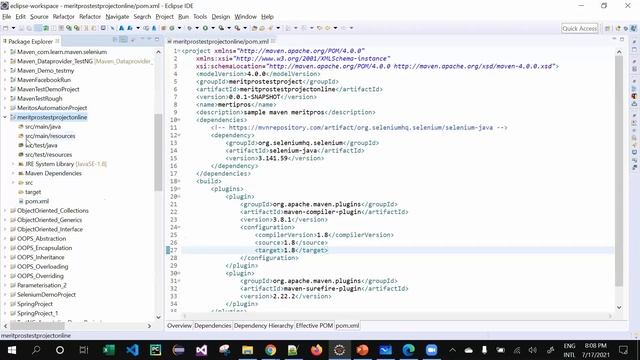Expand the src folder node
This screenshot has height=360, width=640.
point(13,182)
